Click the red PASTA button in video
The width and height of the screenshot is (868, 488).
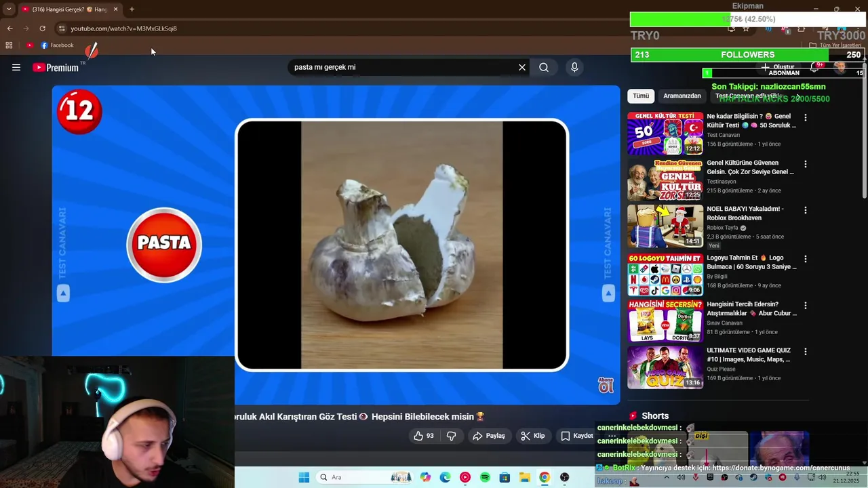coord(164,243)
